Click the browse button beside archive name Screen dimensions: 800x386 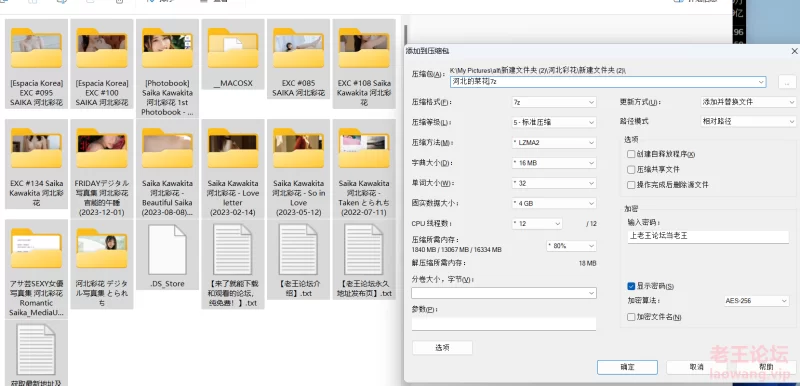787,82
